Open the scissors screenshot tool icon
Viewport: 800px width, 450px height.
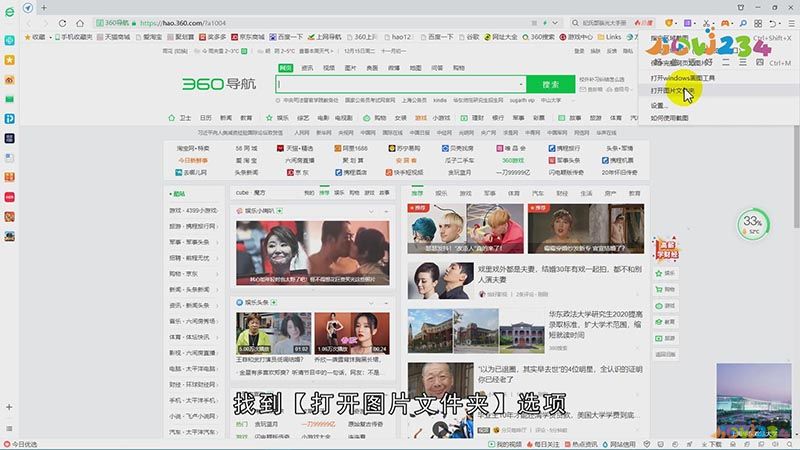coord(706,23)
